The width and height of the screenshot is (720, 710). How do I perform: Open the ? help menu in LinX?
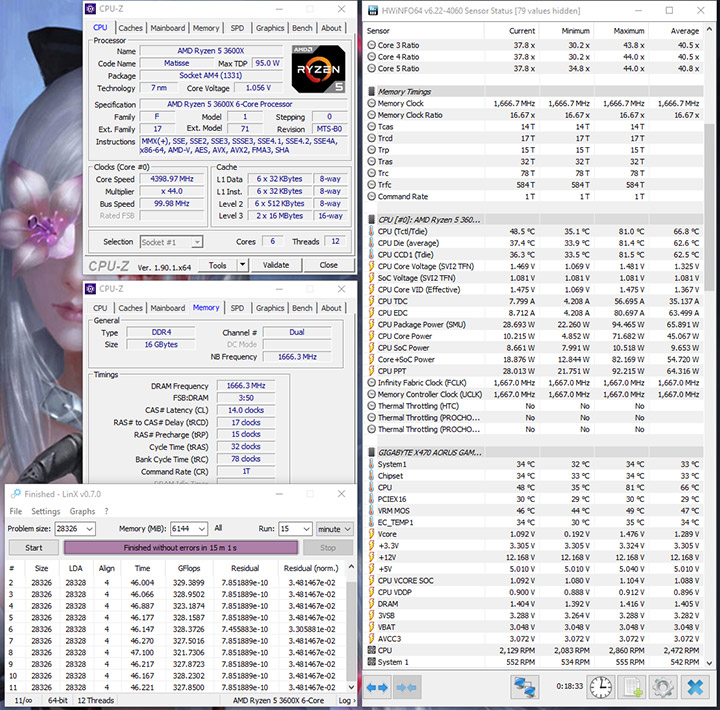point(107,511)
